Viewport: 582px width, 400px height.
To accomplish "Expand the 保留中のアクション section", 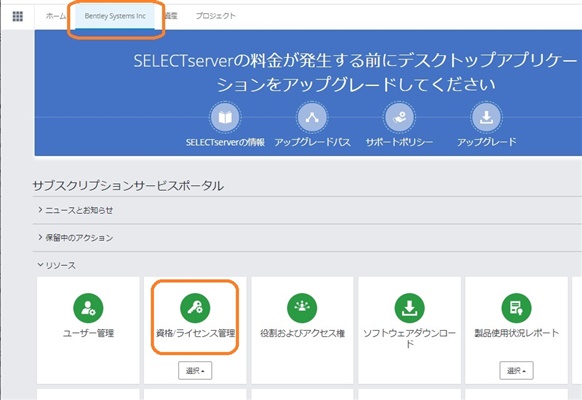I will pos(76,237).
